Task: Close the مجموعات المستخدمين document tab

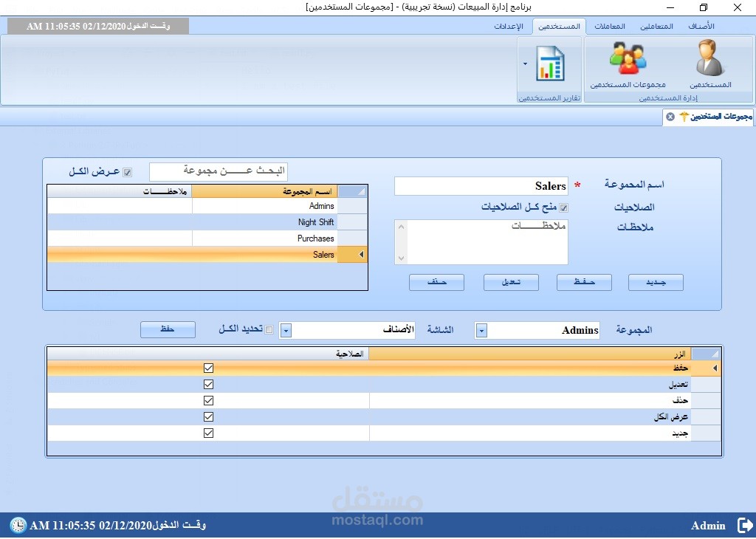Action: coord(670,117)
